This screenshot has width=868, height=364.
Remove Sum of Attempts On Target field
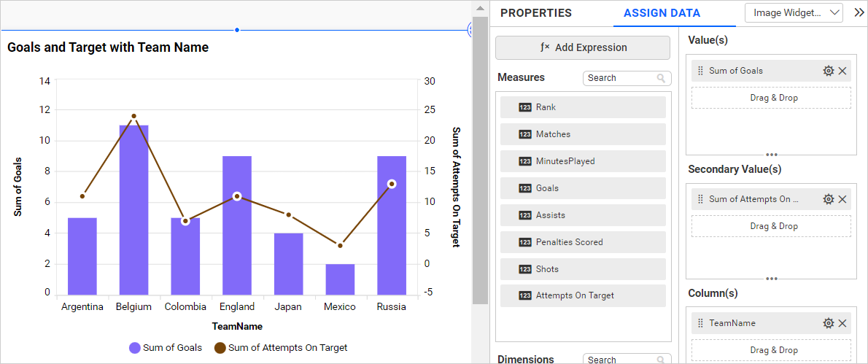tap(842, 199)
